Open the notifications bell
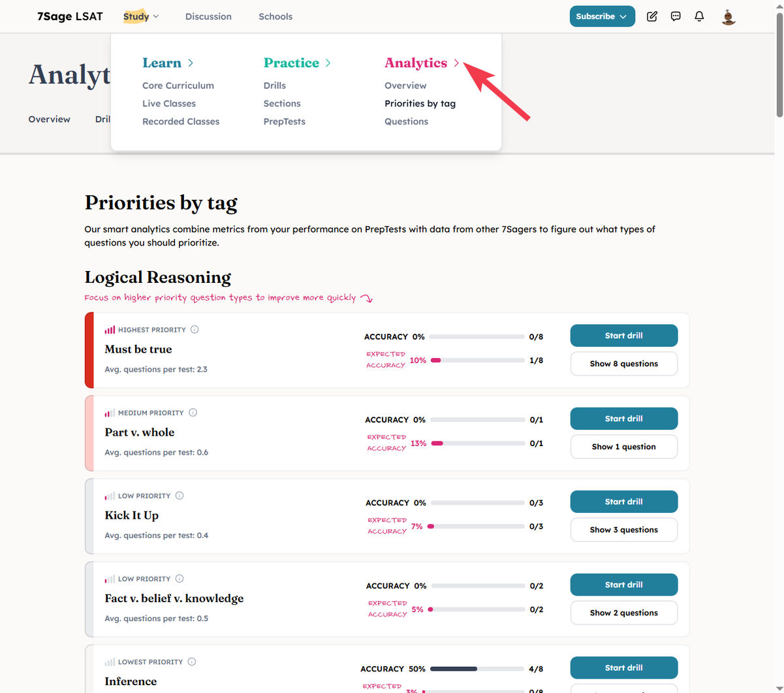Viewport: 784px width, 693px height. pos(699,16)
